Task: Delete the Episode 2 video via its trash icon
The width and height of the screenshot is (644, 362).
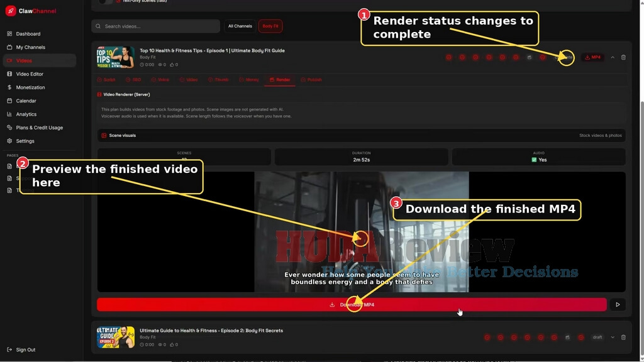Action: (x=623, y=337)
